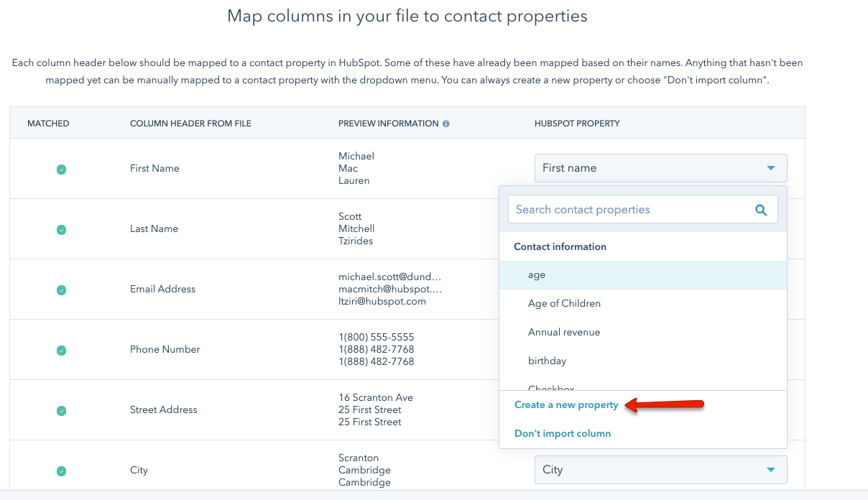Click the Preview Information info icon
868x500 pixels.
(446, 124)
